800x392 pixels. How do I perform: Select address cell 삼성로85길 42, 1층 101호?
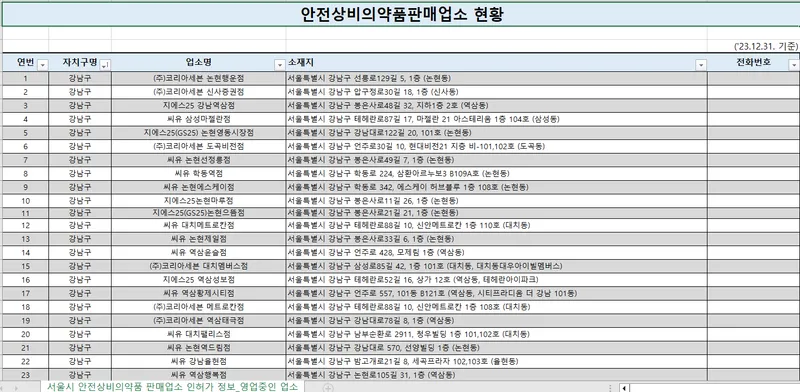click(496, 266)
